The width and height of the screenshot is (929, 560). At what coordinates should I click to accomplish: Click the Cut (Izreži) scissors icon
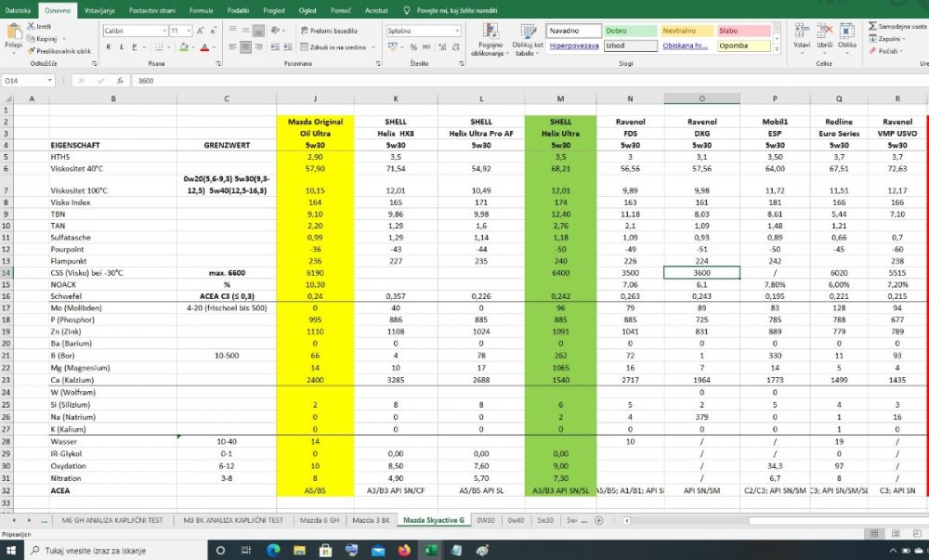[x=33, y=27]
